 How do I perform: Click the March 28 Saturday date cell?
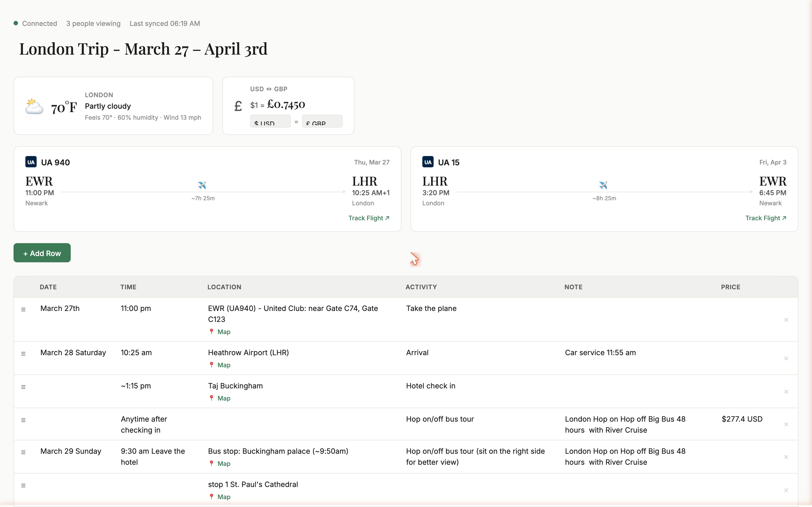pyautogui.click(x=73, y=352)
